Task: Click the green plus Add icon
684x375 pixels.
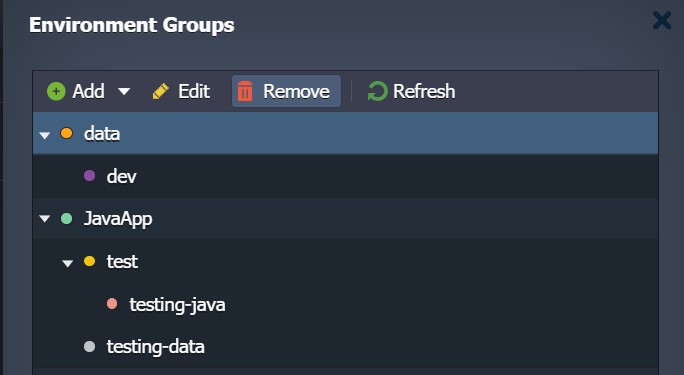Action: pyautogui.click(x=56, y=92)
